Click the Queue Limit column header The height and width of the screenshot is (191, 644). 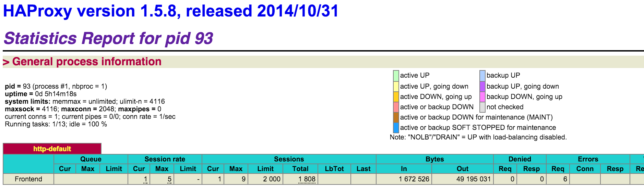coord(114,169)
